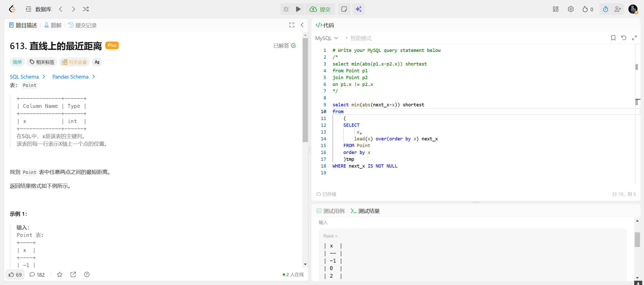Switch to the 题解 tab
Viewport: 644px width, 285px height.
(53, 25)
